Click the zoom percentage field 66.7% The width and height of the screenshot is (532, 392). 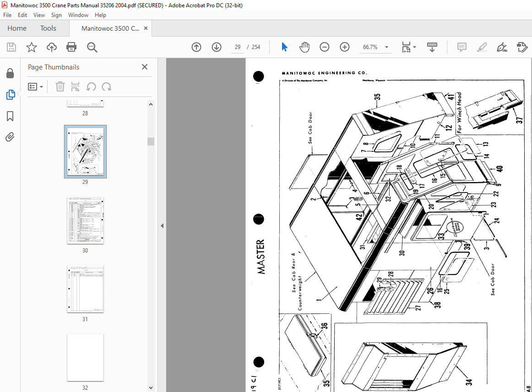click(x=370, y=47)
